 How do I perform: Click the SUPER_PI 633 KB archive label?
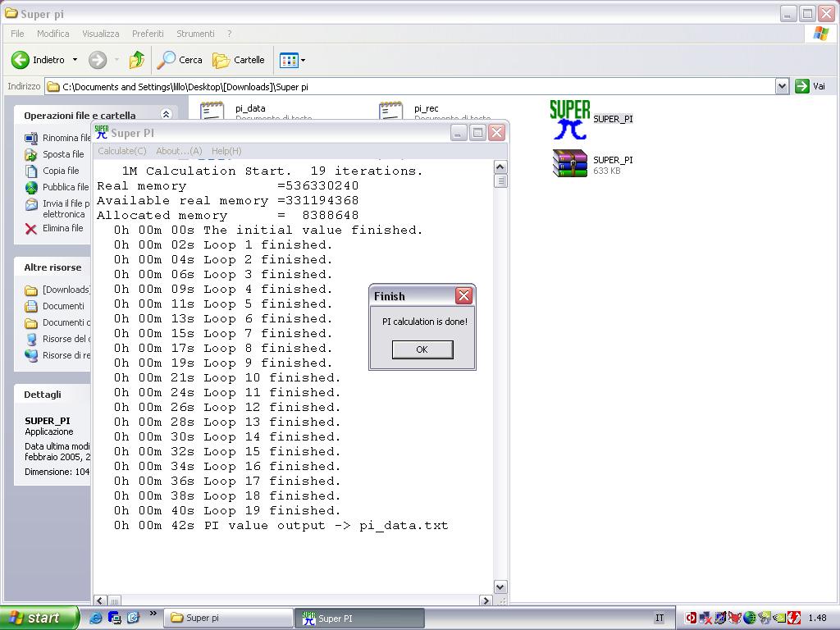(x=613, y=165)
